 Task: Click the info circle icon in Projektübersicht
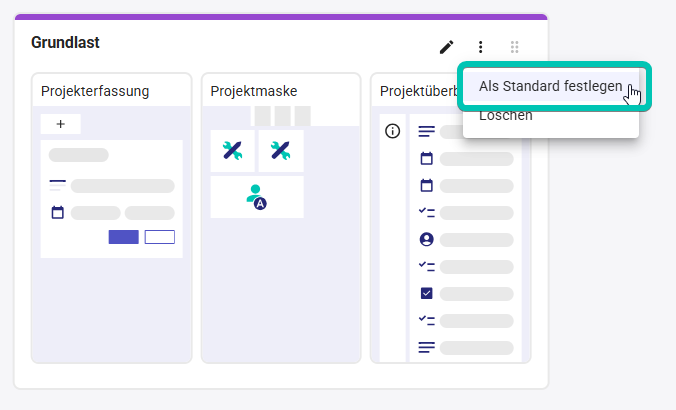[393, 131]
